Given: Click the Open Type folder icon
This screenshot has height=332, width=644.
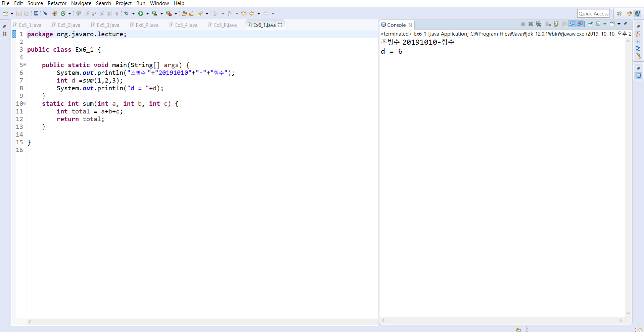Looking at the screenshot, I should pos(184,13).
